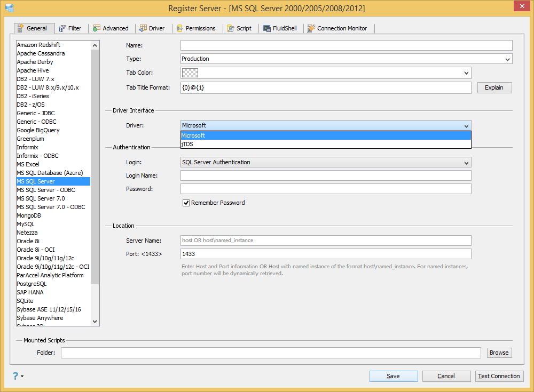Screen dimensions: 534x392
Task: Click the Advanced tab icon
Action: point(97,28)
